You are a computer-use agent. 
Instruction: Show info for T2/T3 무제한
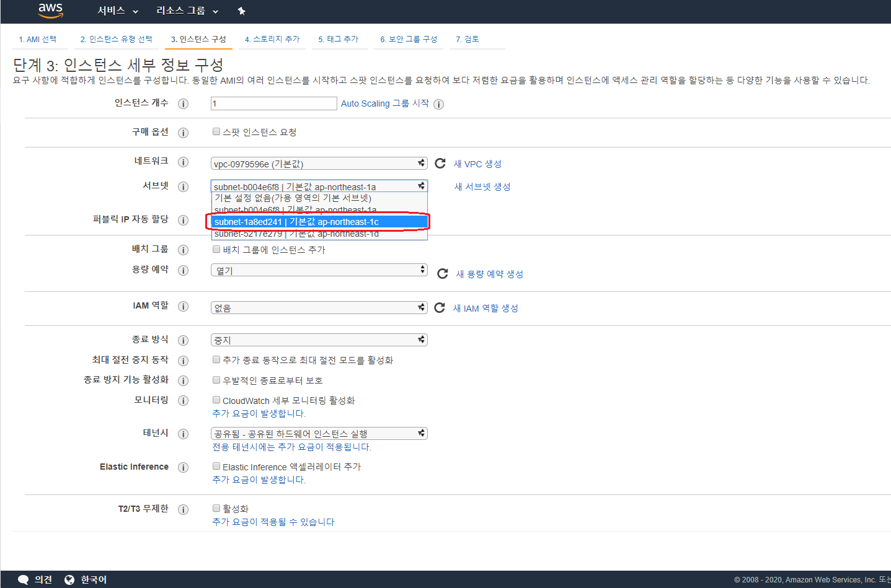184,509
